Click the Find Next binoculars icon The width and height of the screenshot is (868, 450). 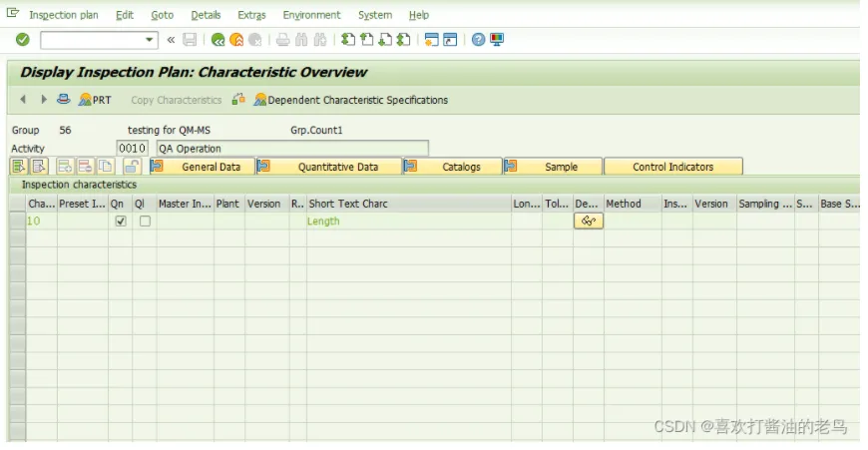click(320, 40)
